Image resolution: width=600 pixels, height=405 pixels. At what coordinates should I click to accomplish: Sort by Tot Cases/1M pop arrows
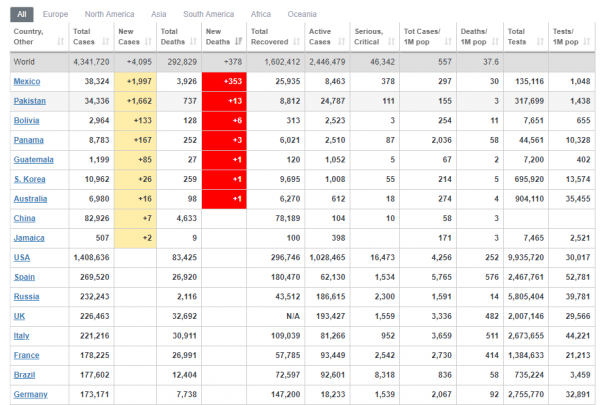click(448, 42)
